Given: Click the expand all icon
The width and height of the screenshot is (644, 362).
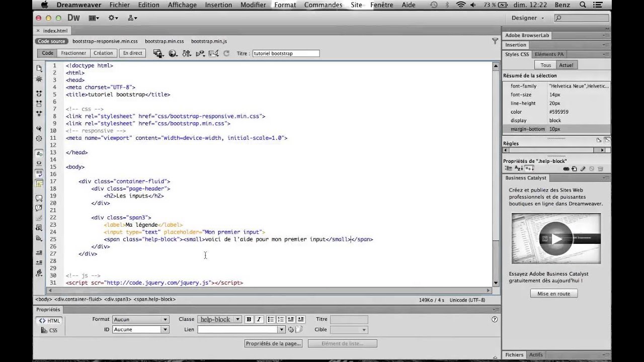Looking at the screenshot, I should (x=39, y=113).
